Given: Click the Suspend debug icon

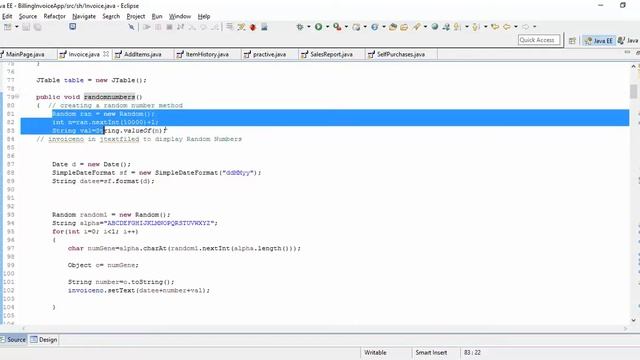Looking at the screenshot, I should click(158, 27).
